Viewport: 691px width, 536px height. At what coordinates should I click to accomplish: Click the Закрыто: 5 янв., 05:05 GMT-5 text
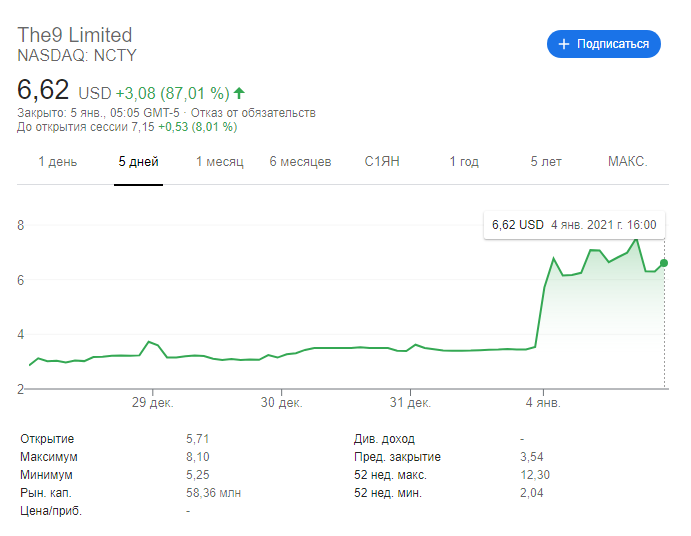pyautogui.click(x=98, y=113)
